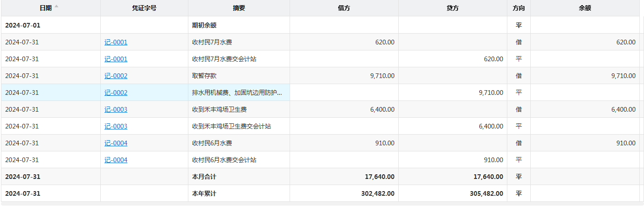Click the 凭证字号 column header
This screenshot has height=207, width=644.
(x=144, y=8)
